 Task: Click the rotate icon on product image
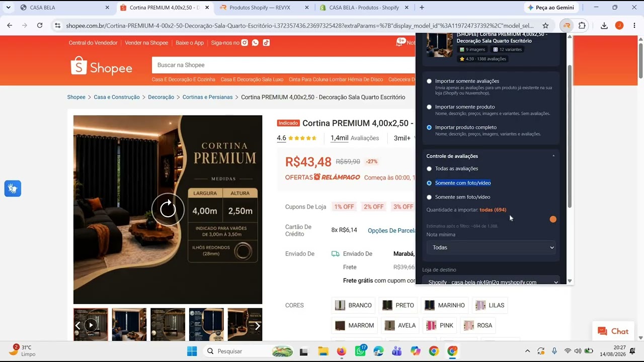coord(168,209)
